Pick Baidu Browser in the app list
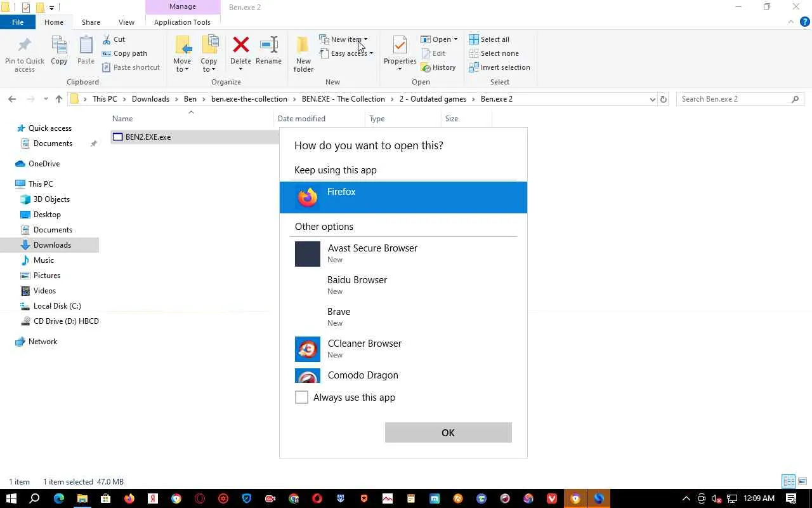 (x=403, y=285)
